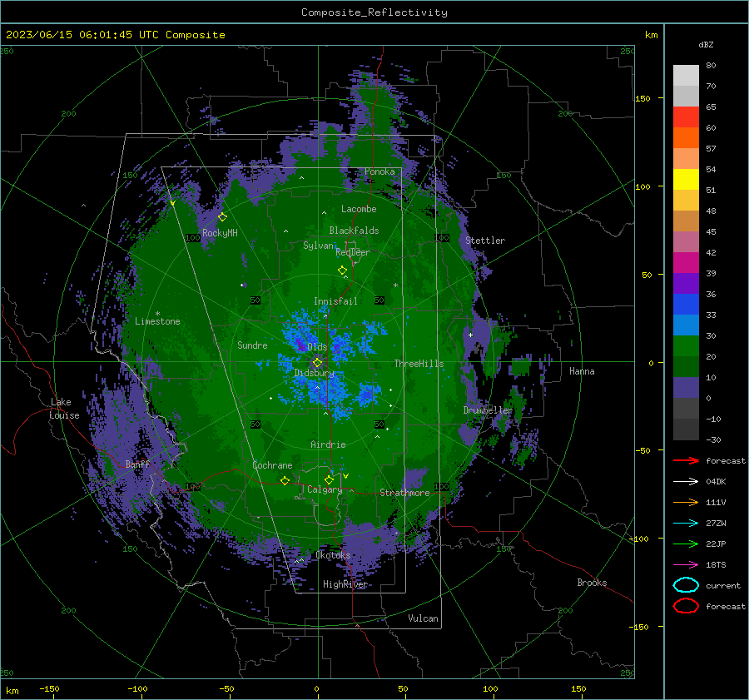
Task: Click the cyan 27ZW arrow in legend
Action: point(686,524)
